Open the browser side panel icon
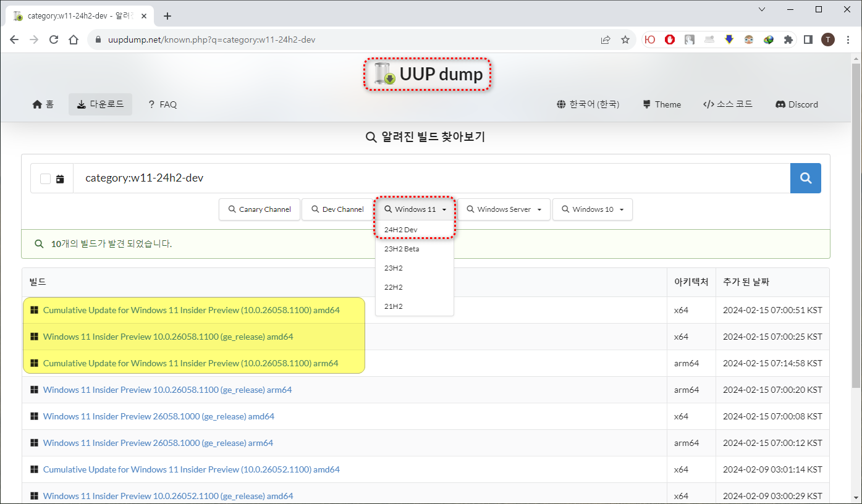The image size is (862, 504). pos(808,40)
